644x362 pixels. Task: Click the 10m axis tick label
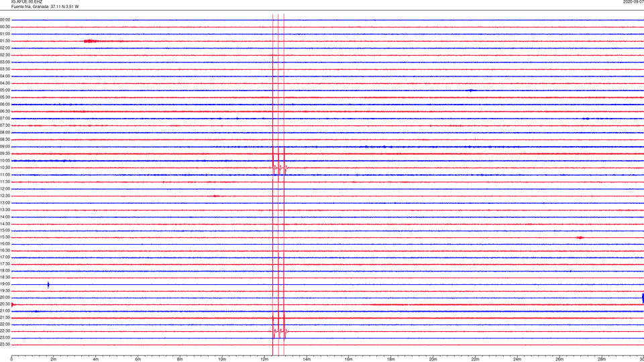pos(222,359)
